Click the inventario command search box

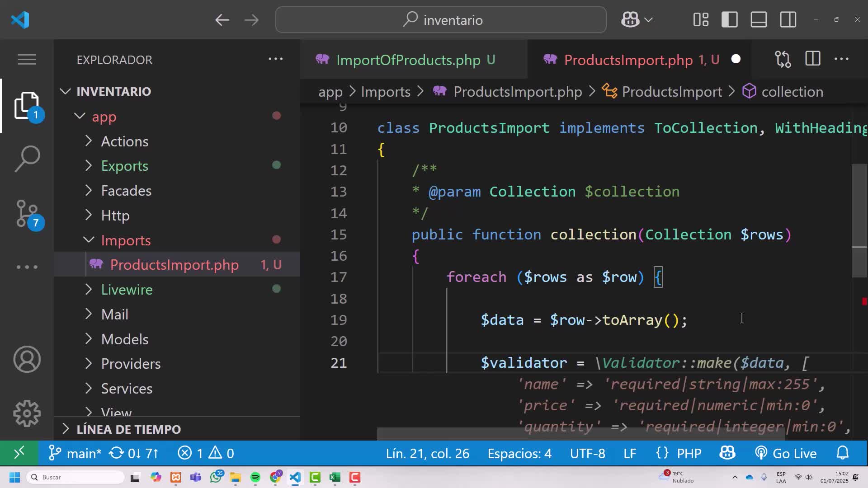pos(441,20)
